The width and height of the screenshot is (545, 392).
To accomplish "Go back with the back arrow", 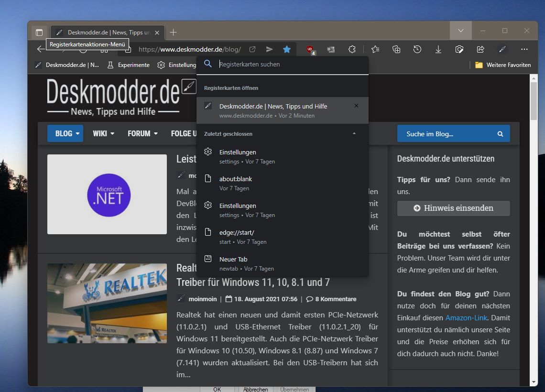I will click(x=41, y=49).
